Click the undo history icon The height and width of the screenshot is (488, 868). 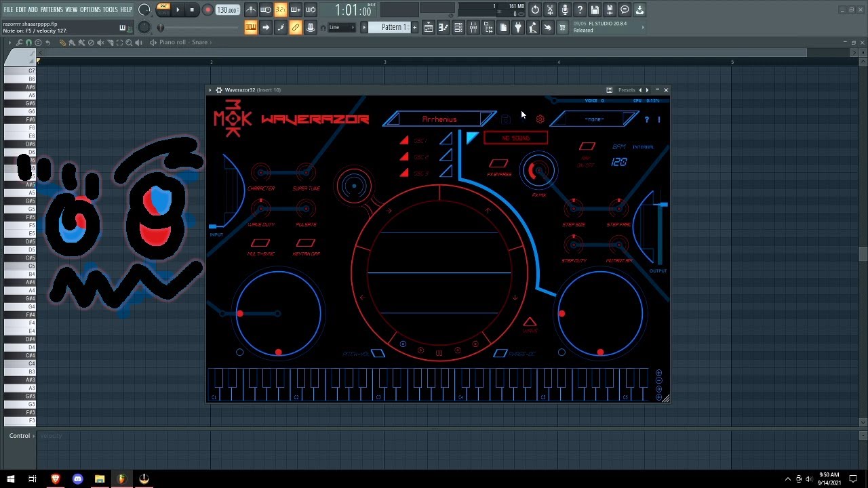click(x=535, y=10)
